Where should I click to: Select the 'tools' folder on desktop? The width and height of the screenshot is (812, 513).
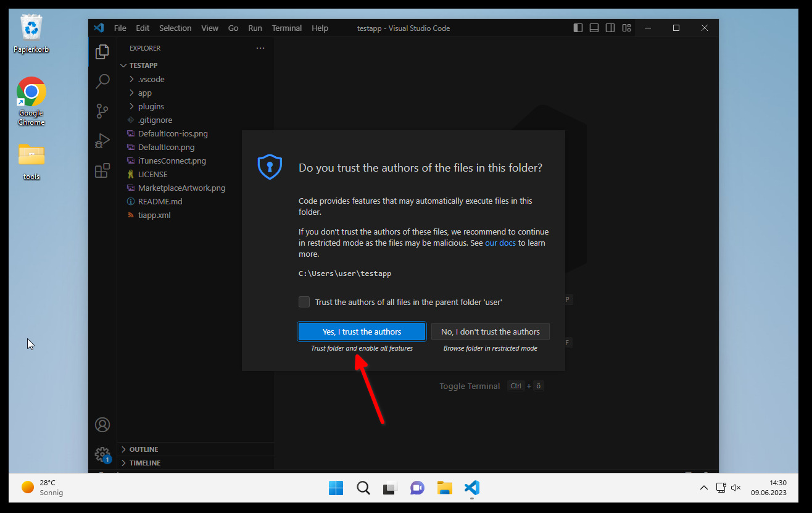31,162
